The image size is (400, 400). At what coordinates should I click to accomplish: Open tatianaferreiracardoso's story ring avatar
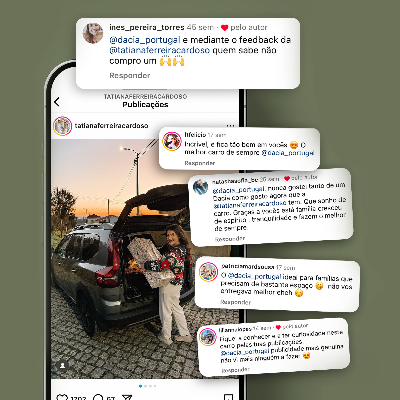point(62,126)
